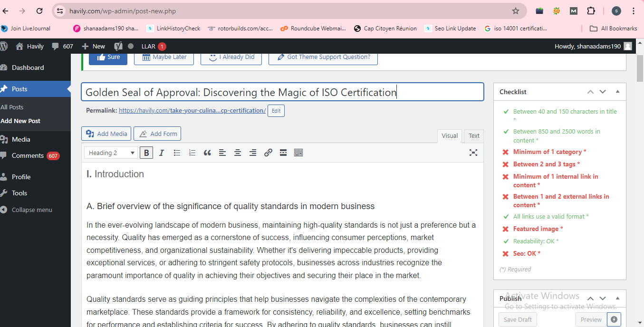Open the New content menu in admin bar
This screenshot has height=327, width=644.
[x=94, y=46]
